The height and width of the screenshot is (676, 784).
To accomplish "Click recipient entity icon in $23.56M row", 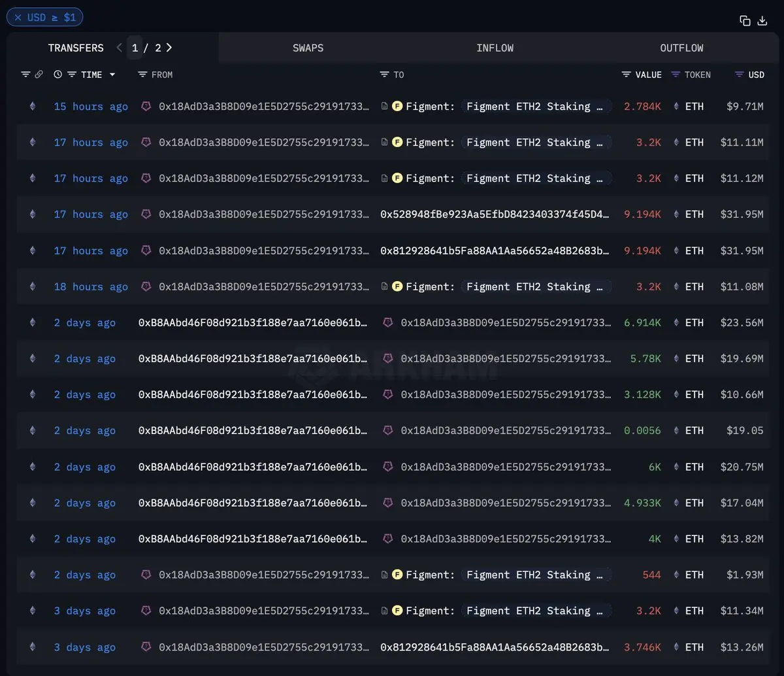I will pyautogui.click(x=388, y=322).
